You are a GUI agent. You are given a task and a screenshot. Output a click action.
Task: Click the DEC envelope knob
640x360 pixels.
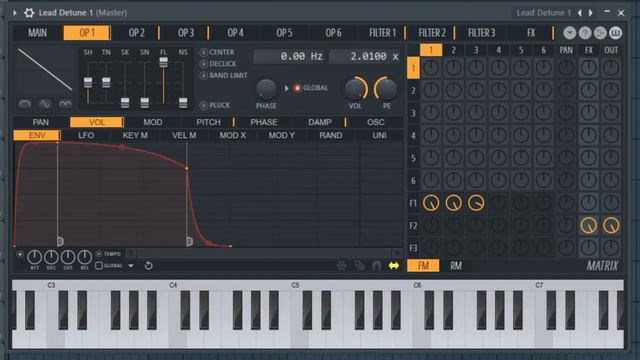click(x=51, y=257)
